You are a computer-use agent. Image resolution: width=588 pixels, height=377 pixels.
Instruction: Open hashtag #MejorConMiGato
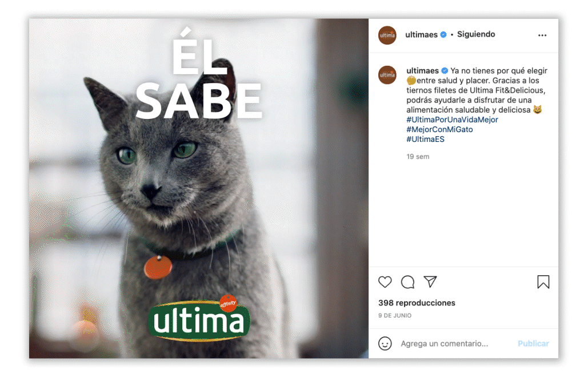(439, 129)
